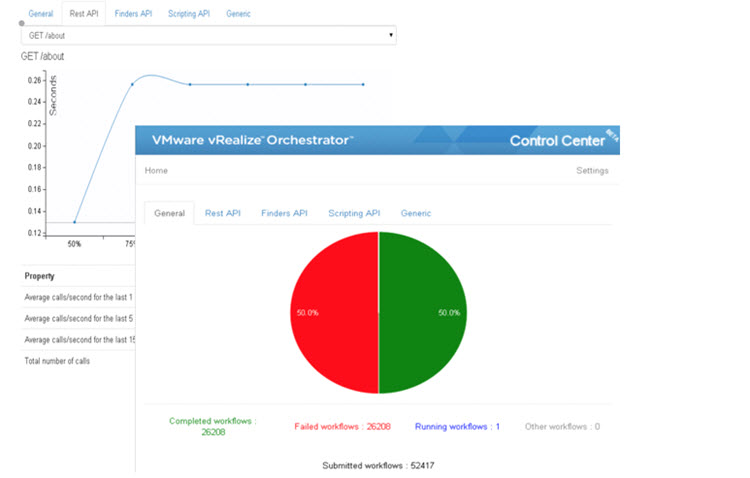Click the VMware vRealize Orchestrator title
The image size is (750, 478).
point(252,140)
